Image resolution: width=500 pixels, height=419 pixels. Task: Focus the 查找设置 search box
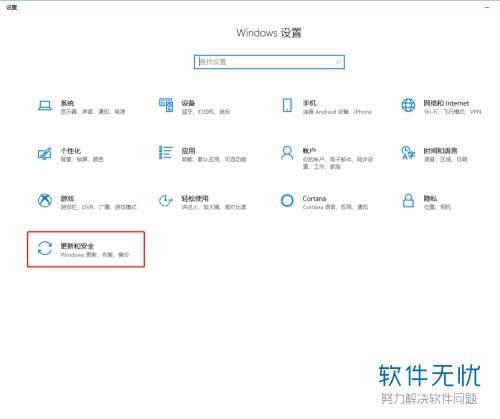pyautogui.click(x=269, y=62)
